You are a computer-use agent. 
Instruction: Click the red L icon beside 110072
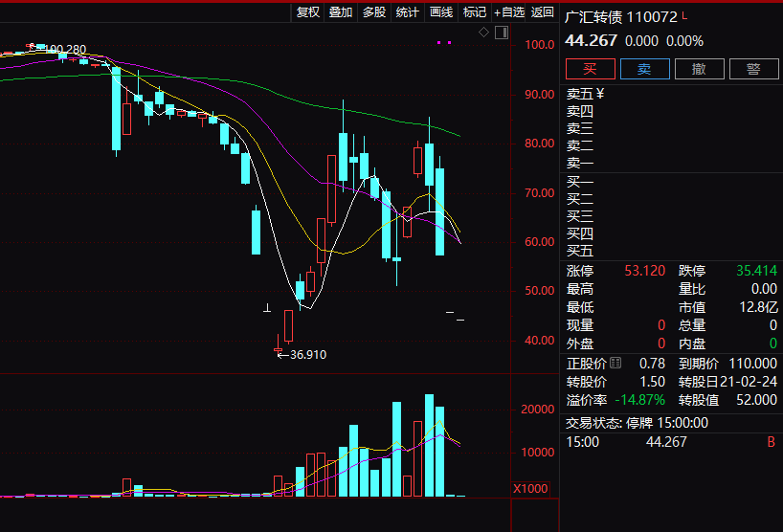[684, 16]
